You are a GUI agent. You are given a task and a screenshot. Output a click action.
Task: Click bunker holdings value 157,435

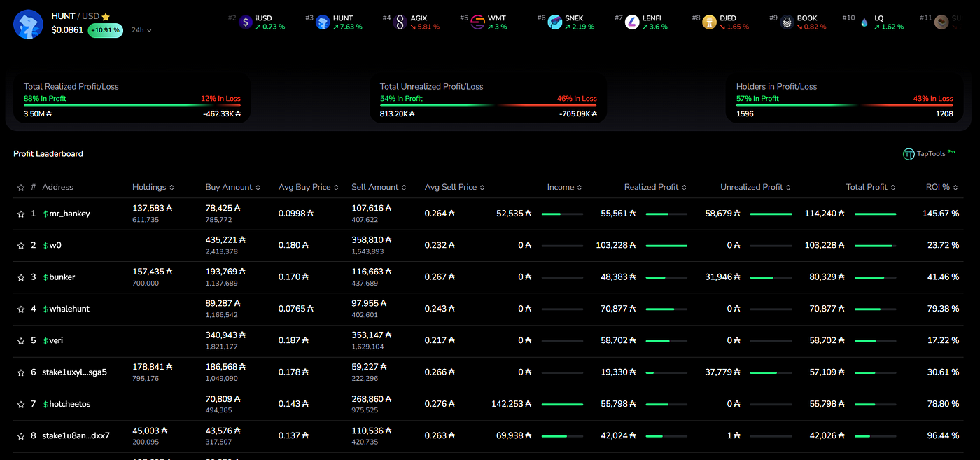[x=153, y=271]
